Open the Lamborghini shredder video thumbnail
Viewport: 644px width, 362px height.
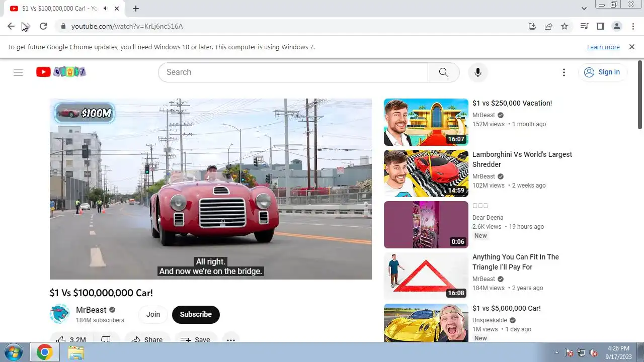pos(426,173)
